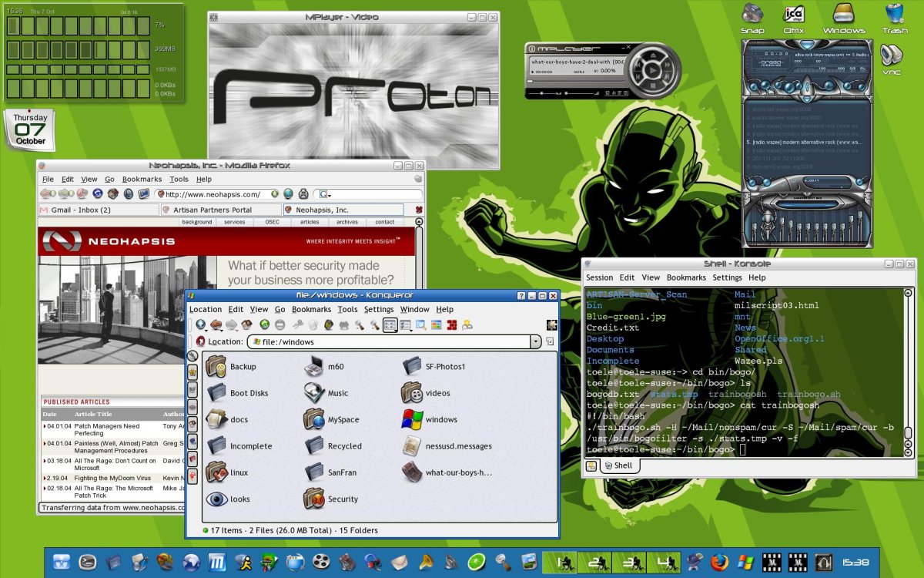This screenshot has height=578, width=924.
Task: Open the Konqueror Location dropdown arrow
Action: click(x=535, y=341)
